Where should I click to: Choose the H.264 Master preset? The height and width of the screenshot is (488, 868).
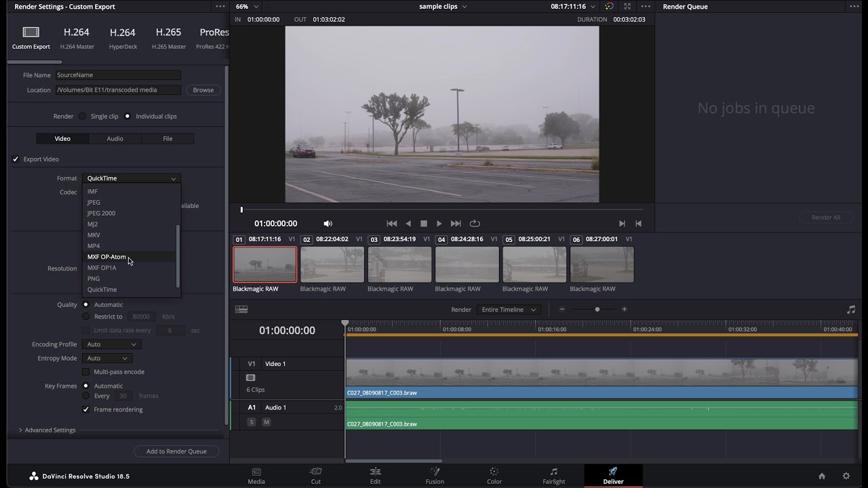[77, 37]
